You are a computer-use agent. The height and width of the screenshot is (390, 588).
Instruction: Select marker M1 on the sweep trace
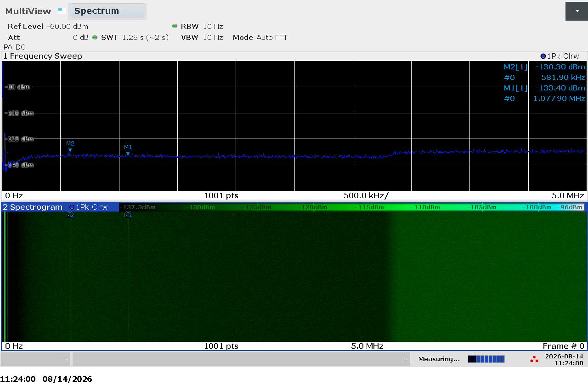(128, 150)
